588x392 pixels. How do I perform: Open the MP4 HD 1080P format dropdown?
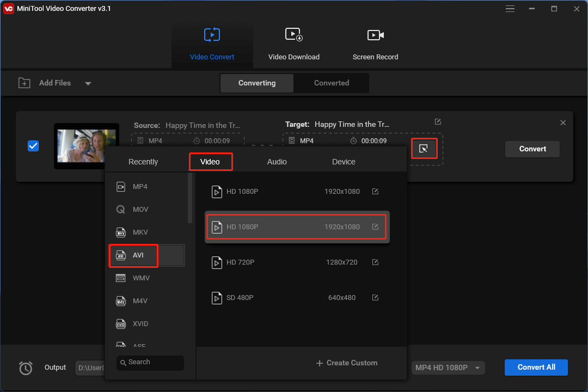[x=448, y=367]
